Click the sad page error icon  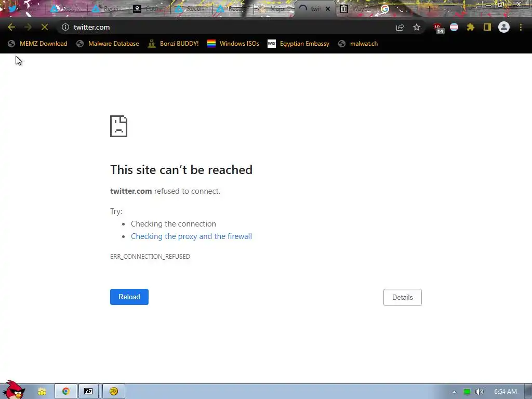point(119,126)
